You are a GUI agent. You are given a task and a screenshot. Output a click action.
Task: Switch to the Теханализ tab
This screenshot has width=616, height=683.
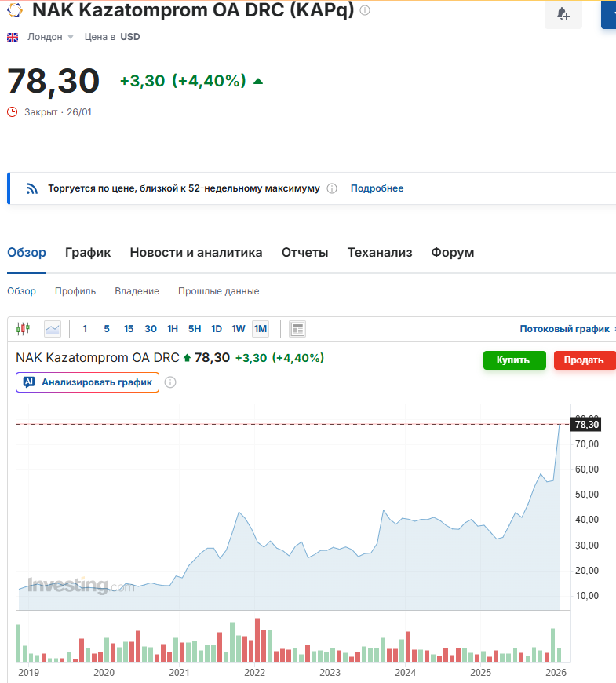pos(379,253)
